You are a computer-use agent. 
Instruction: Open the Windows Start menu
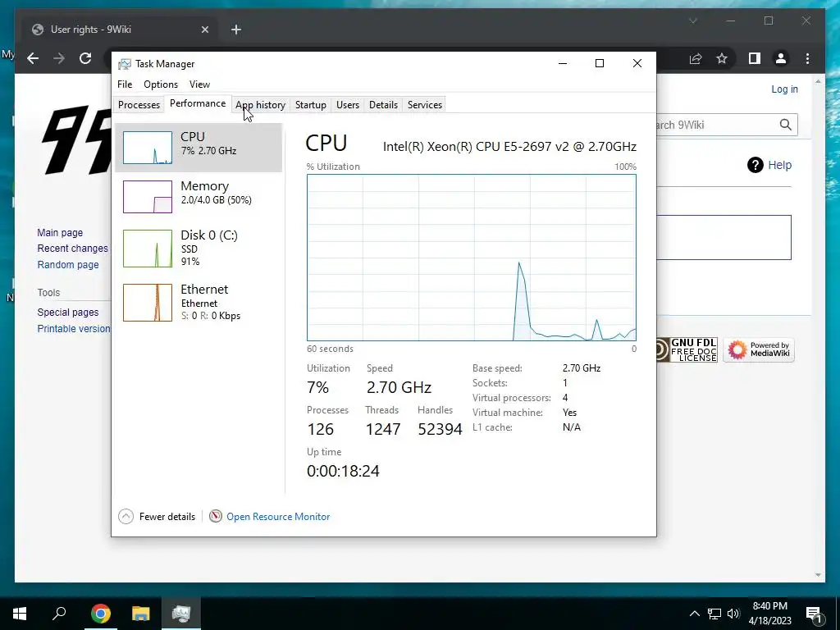(x=20, y=614)
